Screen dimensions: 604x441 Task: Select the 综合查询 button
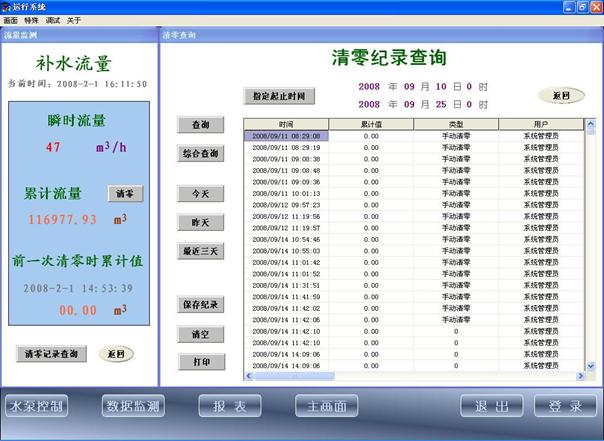200,154
